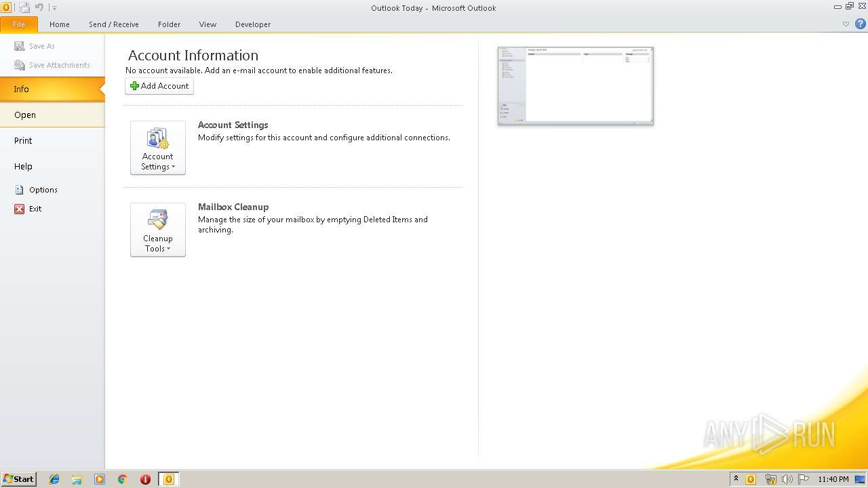This screenshot has width=868, height=488.
Task: Select Open in the backstage menu
Action: click(52, 115)
